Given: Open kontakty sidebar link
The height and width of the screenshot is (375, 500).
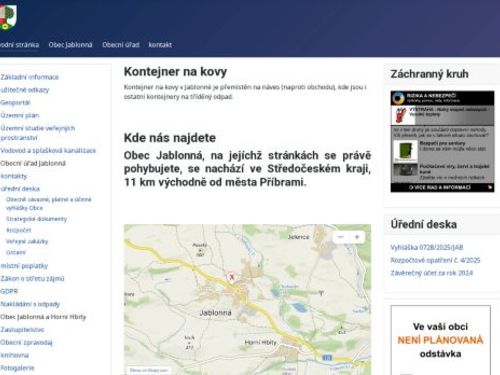Looking at the screenshot, I should click(x=14, y=176).
